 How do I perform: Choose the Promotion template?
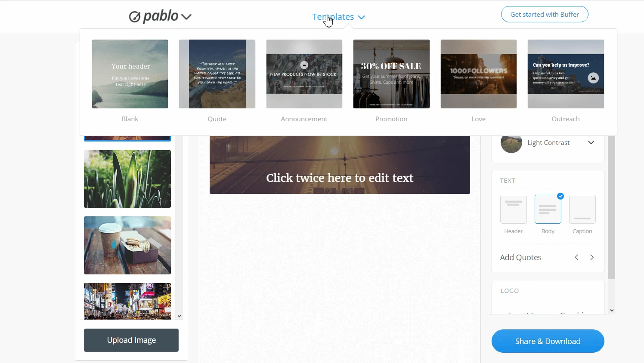[x=391, y=74]
